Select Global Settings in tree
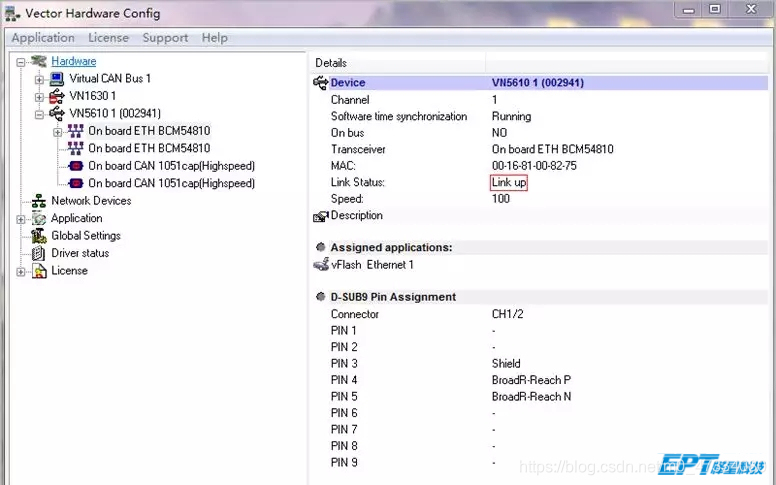This screenshot has width=776, height=485. point(86,236)
